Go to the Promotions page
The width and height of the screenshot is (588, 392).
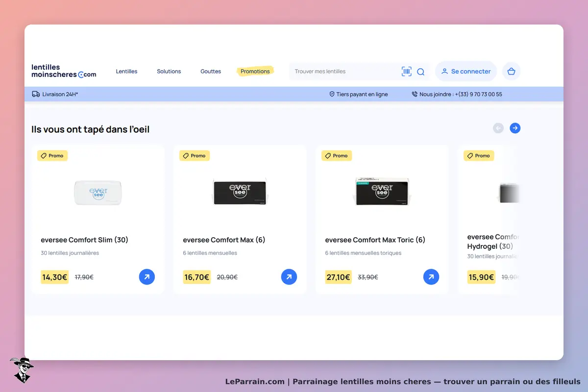point(255,72)
